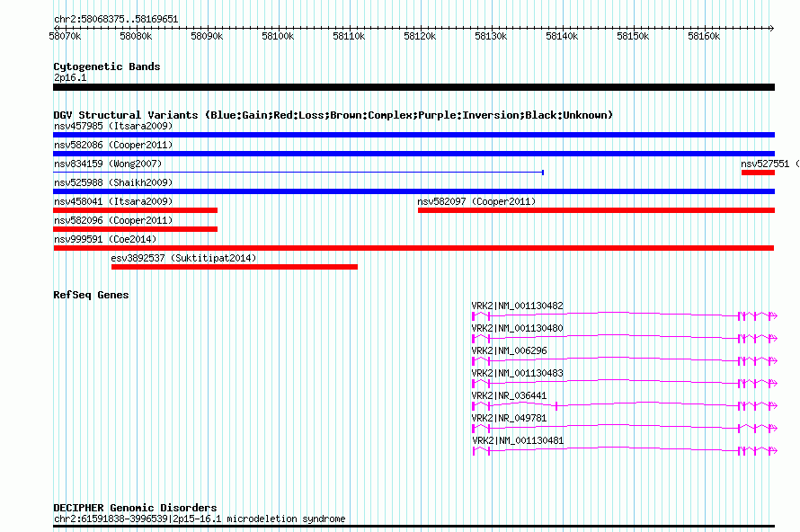The height and width of the screenshot is (532, 800).
Task: Open variant nsv582086 (Cooper2011) label
Action: point(113,145)
